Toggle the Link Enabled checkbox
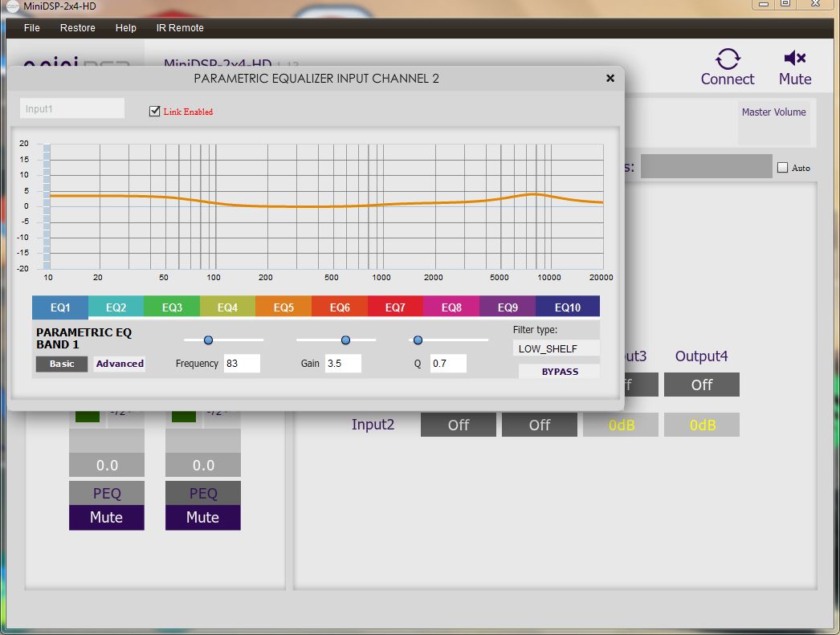The image size is (840, 635). click(x=155, y=112)
